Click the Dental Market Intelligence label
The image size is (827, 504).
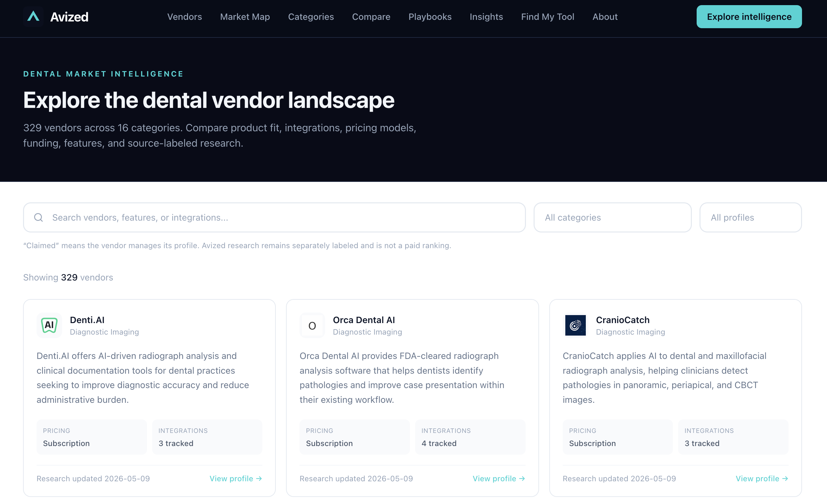click(x=103, y=74)
